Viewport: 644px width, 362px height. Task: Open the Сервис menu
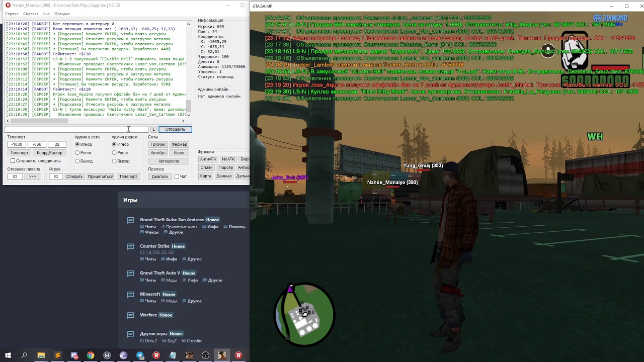(x=12, y=14)
